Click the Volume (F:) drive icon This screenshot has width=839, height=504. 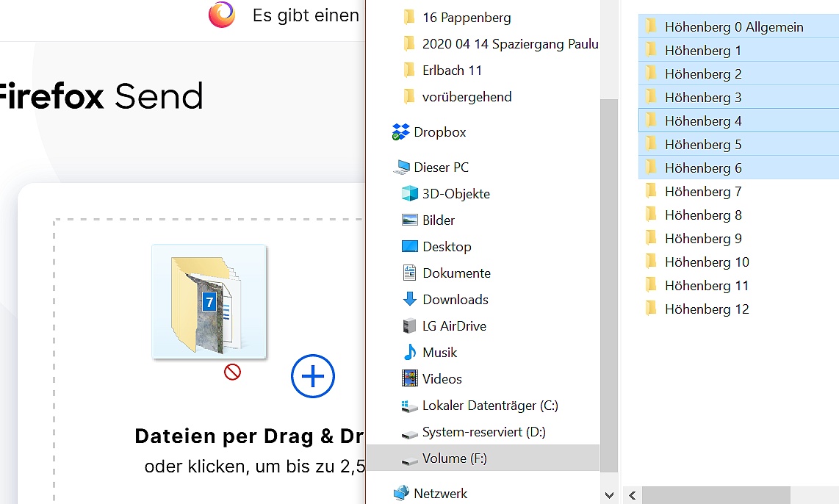(410, 460)
